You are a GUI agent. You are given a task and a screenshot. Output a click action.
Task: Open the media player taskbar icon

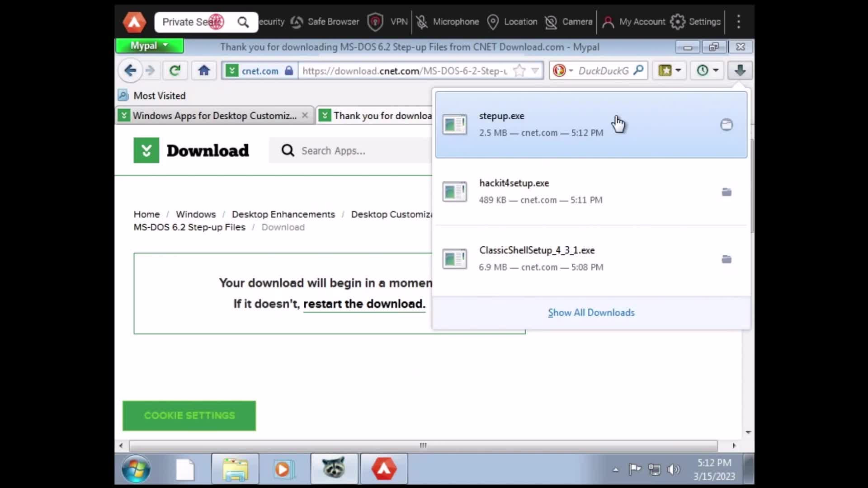(284, 469)
